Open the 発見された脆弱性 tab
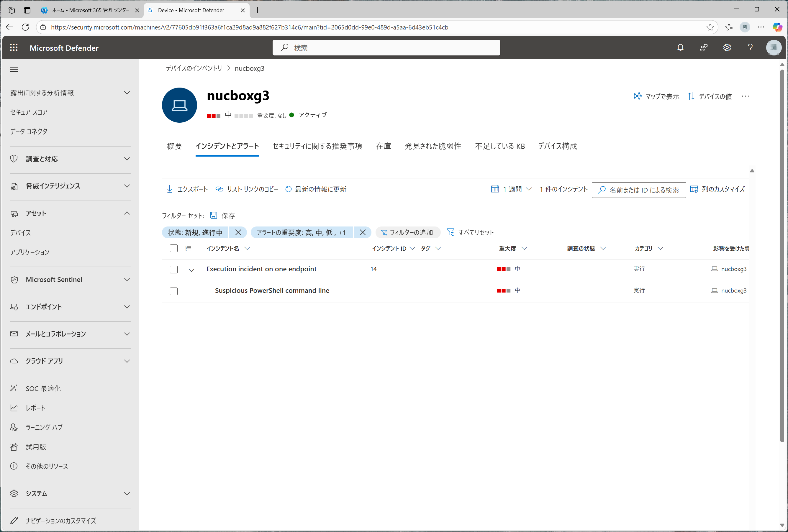This screenshot has height=532, width=788. click(433, 146)
